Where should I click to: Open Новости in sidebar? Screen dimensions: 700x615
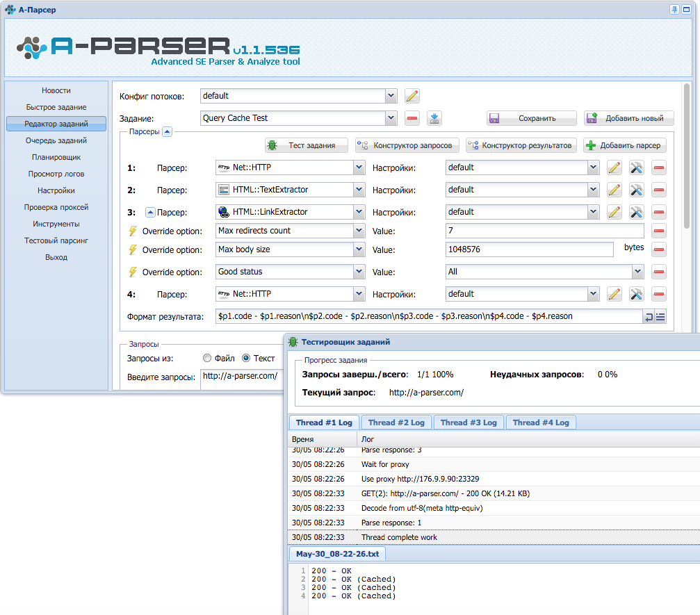coord(56,90)
